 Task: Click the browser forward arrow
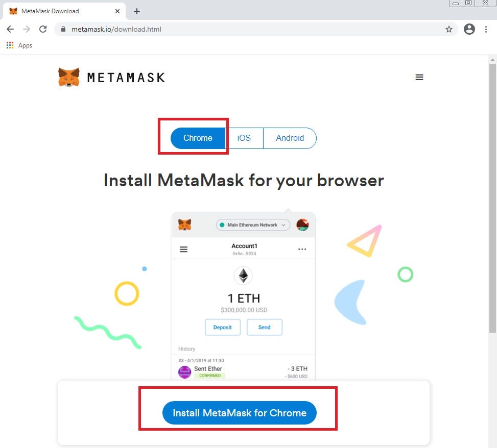pyautogui.click(x=27, y=29)
